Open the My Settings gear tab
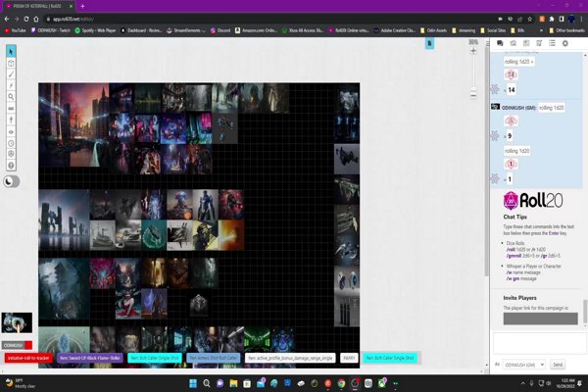Image resolution: width=588 pixels, height=392 pixels. (565, 43)
